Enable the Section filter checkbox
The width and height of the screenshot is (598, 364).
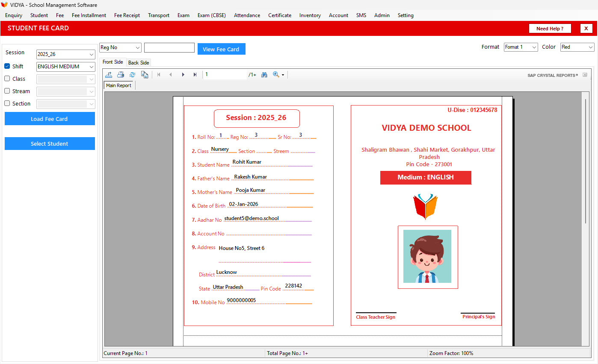click(7, 103)
